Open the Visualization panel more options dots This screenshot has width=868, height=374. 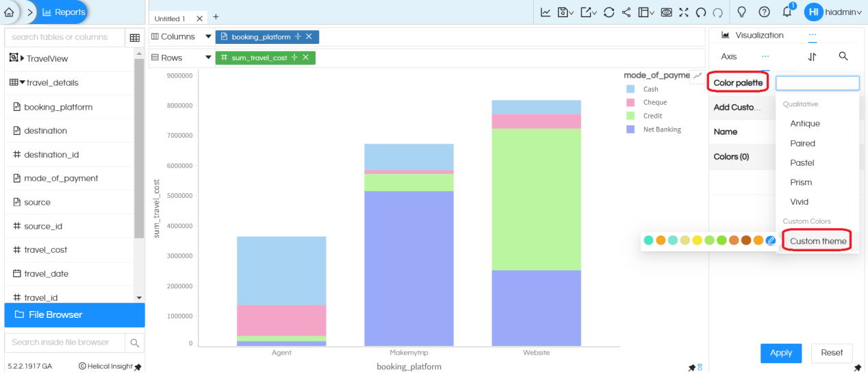(x=813, y=34)
